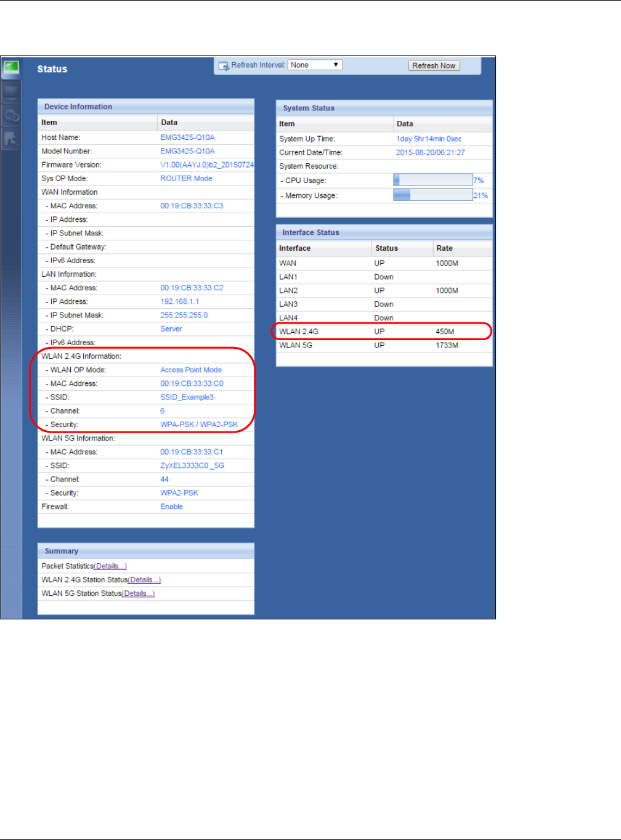Click the Rate column header
This screenshot has height=840, width=621.
click(x=444, y=248)
